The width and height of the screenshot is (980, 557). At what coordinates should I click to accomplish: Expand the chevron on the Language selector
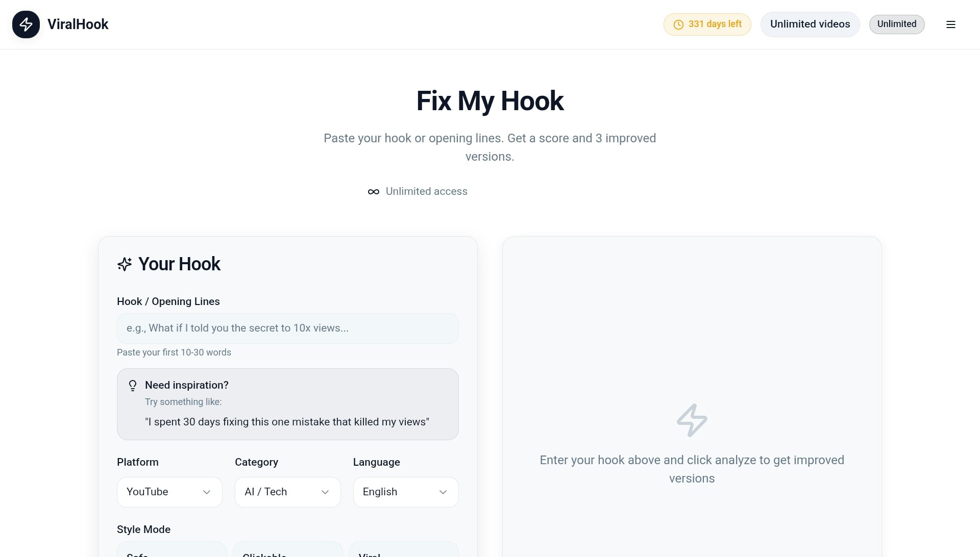pyautogui.click(x=443, y=492)
